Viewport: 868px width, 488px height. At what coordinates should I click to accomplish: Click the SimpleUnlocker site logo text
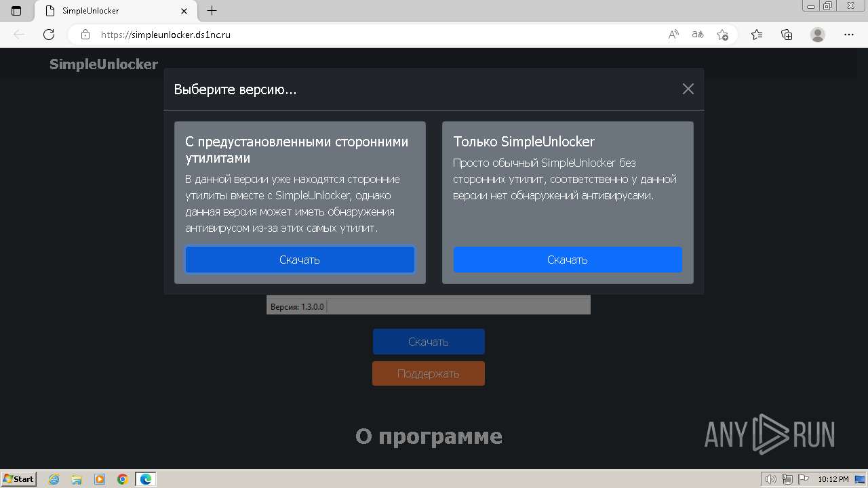coord(104,64)
